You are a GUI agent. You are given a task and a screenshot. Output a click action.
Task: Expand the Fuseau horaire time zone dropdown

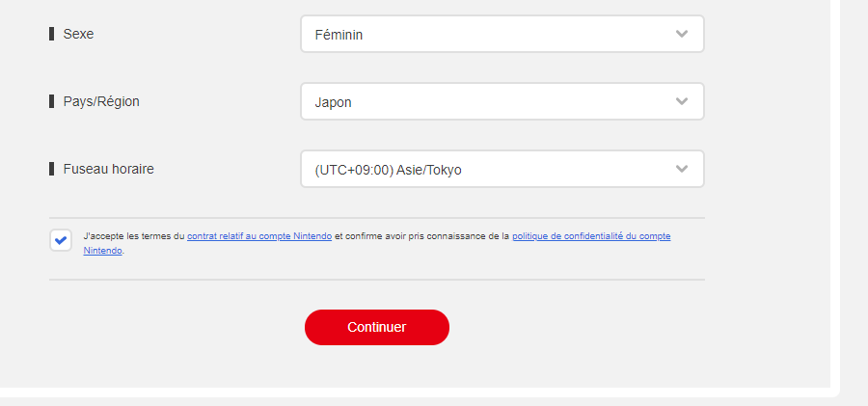click(502, 169)
